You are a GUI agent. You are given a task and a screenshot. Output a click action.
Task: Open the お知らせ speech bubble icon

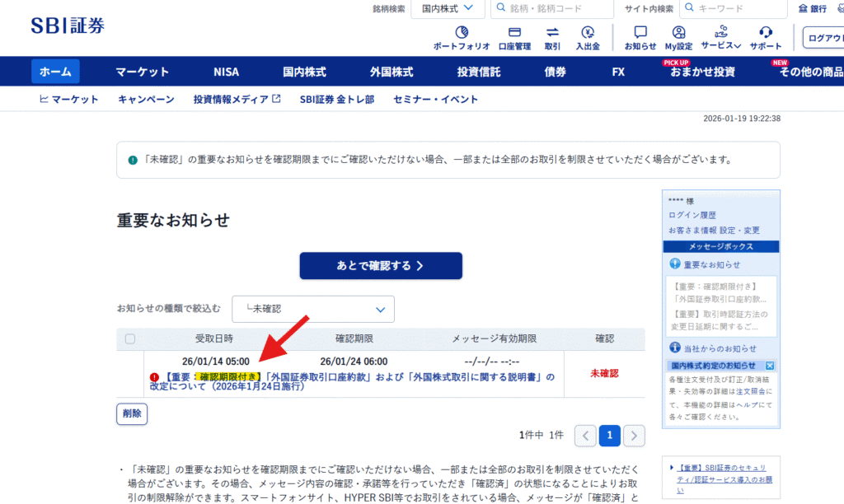(640, 33)
